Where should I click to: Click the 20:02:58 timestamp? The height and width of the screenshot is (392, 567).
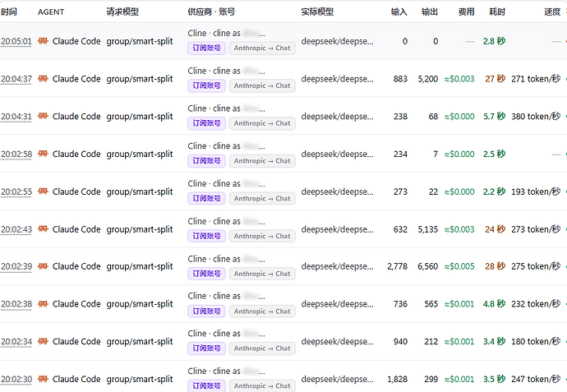(16, 154)
